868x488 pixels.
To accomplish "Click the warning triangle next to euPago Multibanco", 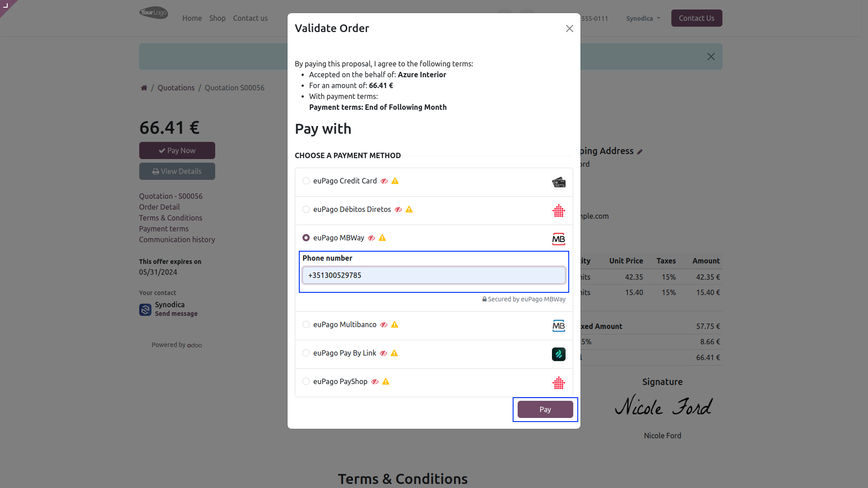I will click(395, 324).
